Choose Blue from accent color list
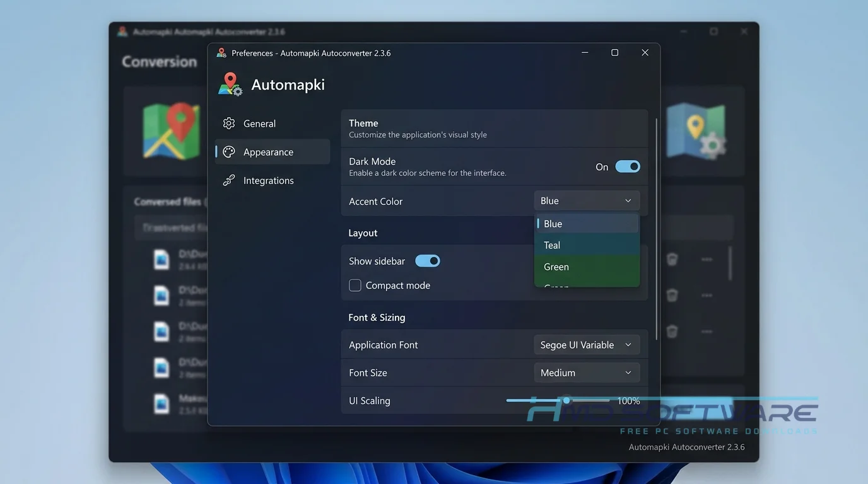 click(587, 224)
